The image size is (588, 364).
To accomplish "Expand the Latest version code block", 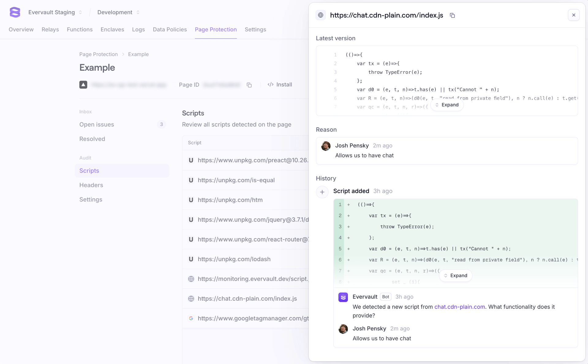I will (447, 105).
